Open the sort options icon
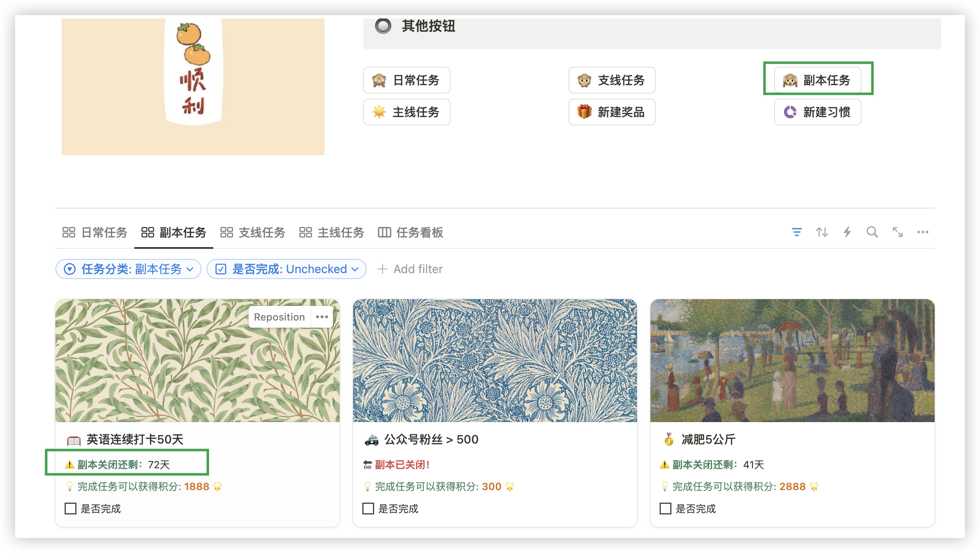Viewport: 980px width, 553px height. (822, 232)
